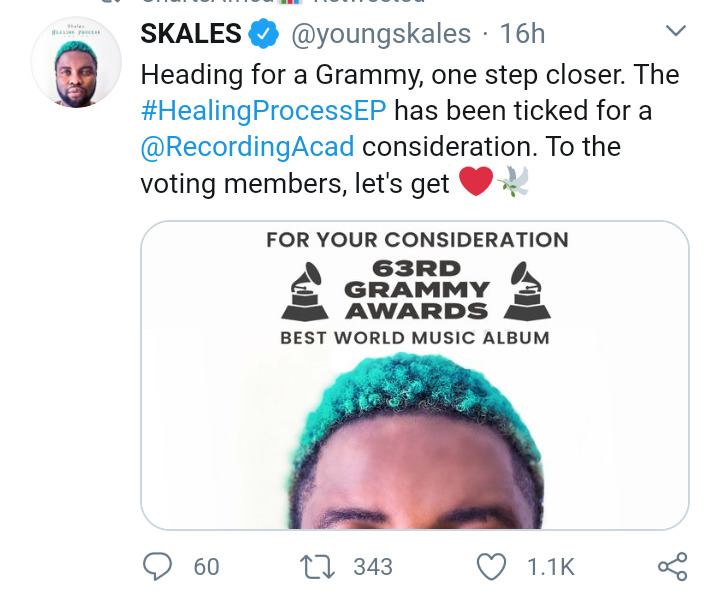Open SKALES profile avatar picture

tap(76, 62)
